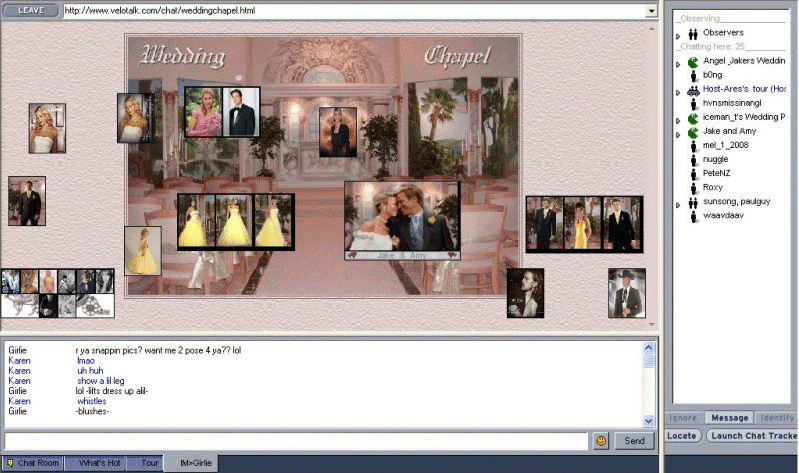Click the green icon beside Jake and Amy
This screenshot has height=473, width=799.
(x=692, y=131)
